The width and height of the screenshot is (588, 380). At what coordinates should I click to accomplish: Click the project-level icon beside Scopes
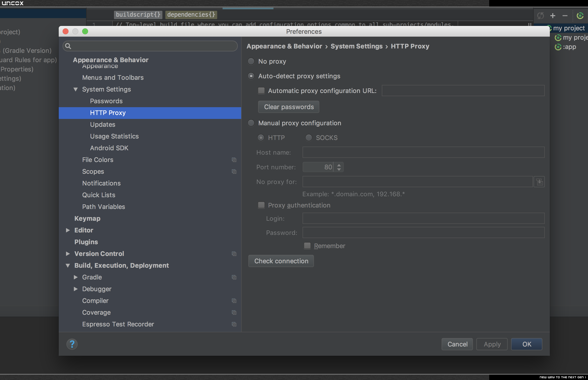click(234, 172)
